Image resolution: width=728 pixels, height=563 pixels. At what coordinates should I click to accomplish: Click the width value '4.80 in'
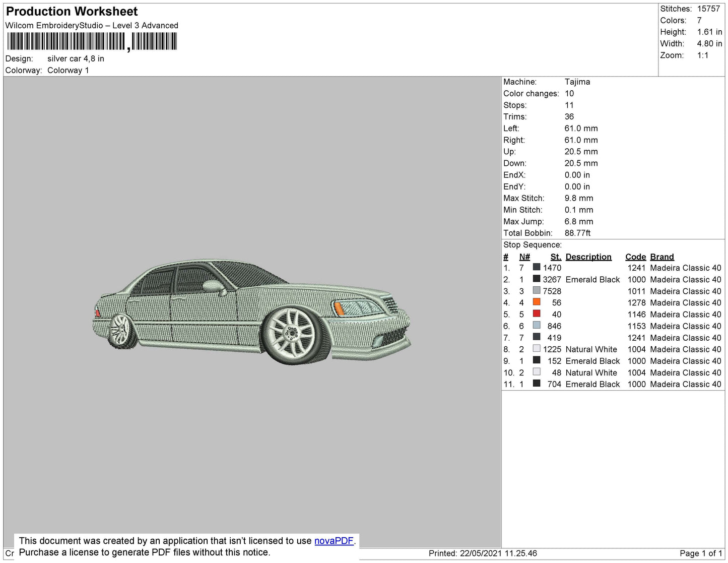(x=709, y=44)
